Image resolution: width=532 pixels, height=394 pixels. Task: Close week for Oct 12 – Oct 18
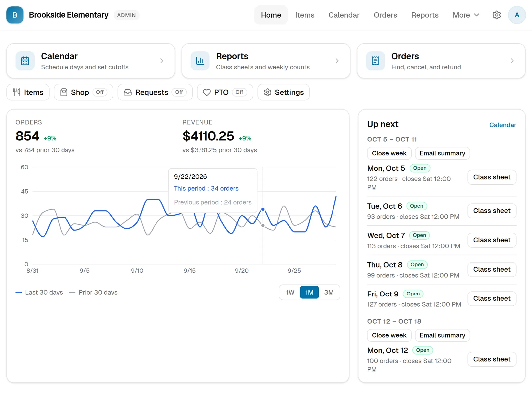tap(389, 335)
